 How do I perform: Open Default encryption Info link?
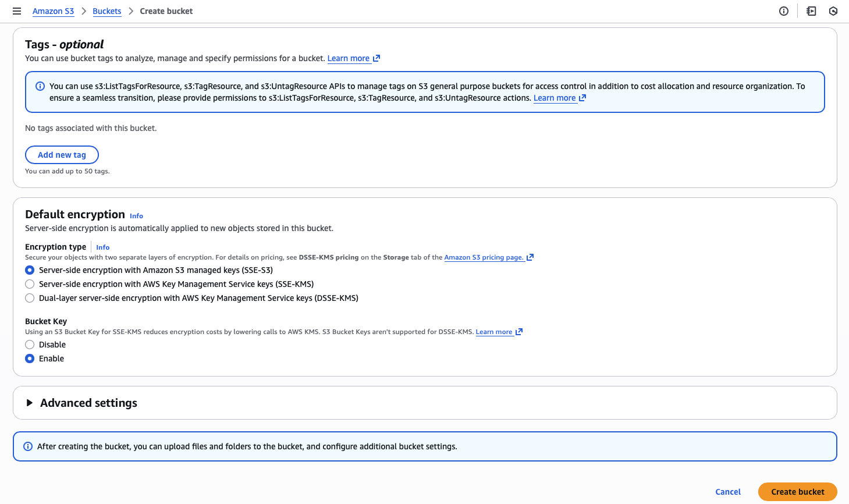[136, 216]
